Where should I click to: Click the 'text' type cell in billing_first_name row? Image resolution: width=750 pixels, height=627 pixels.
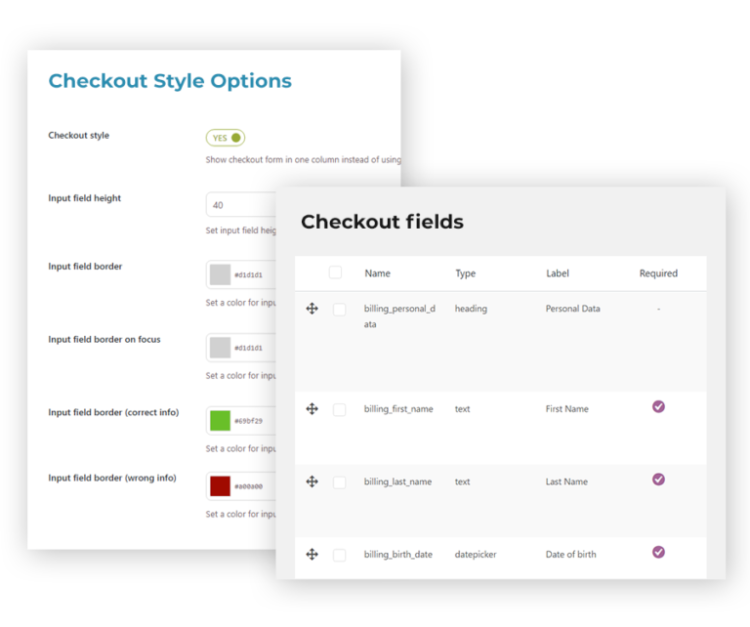click(463, 409)
